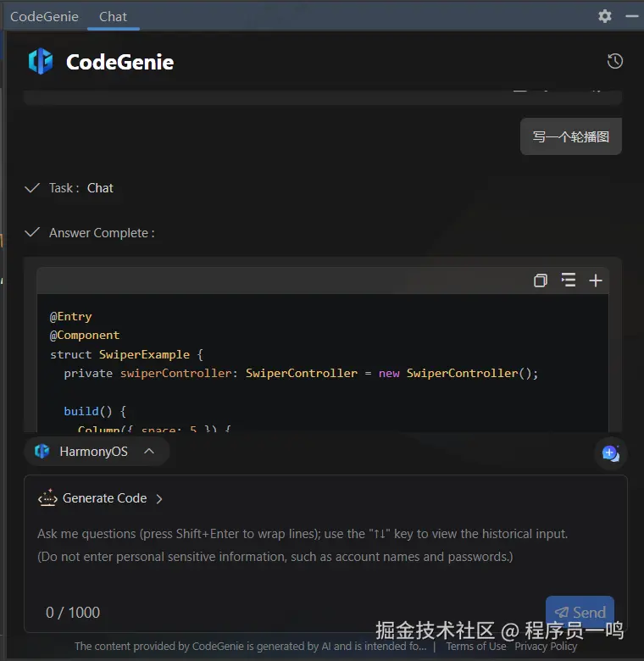Viewport: 644px width, 661px height.
Task: Click the HarmonyOS logo icon
Action: coord(42,452)
